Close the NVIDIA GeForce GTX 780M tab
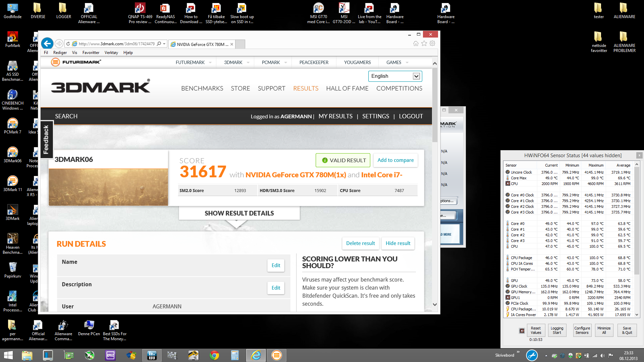Viewport: 644px width, 362px height. point(232,44)
